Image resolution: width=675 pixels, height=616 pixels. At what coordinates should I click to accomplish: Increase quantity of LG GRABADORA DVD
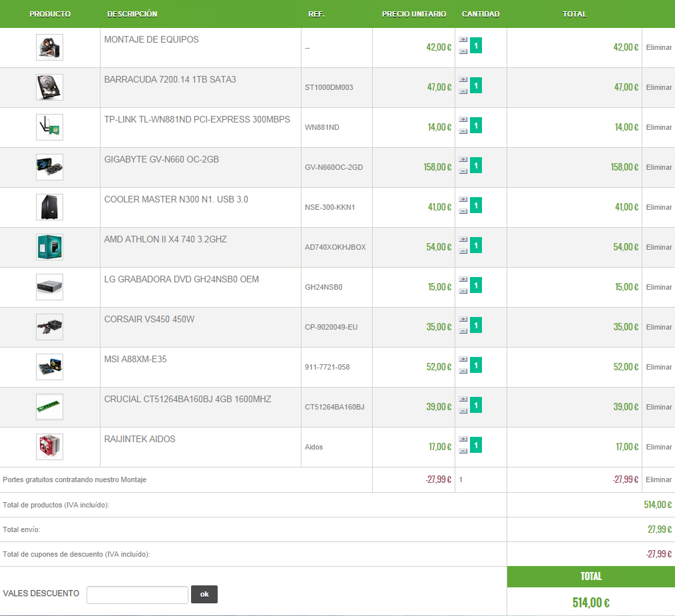coord(463,280)
